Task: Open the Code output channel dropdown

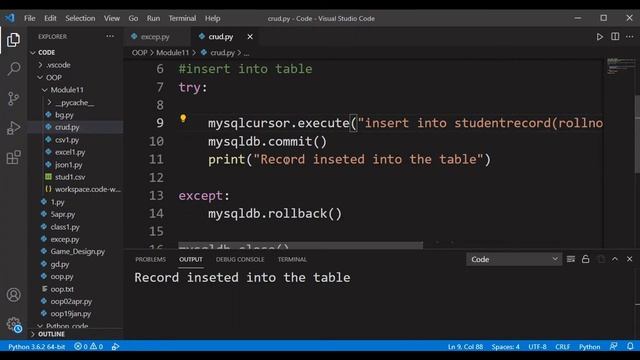Action: click(x=513, y=259)
